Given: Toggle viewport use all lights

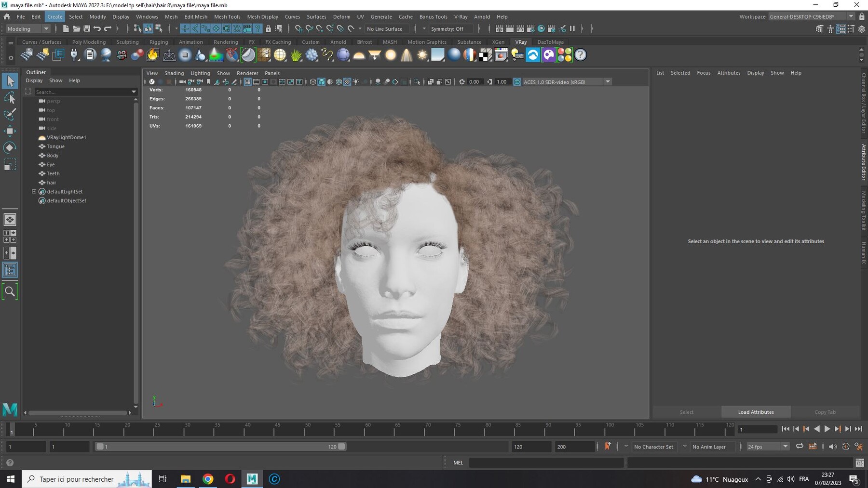Looking at the screenshot, I should coord(356,82).
